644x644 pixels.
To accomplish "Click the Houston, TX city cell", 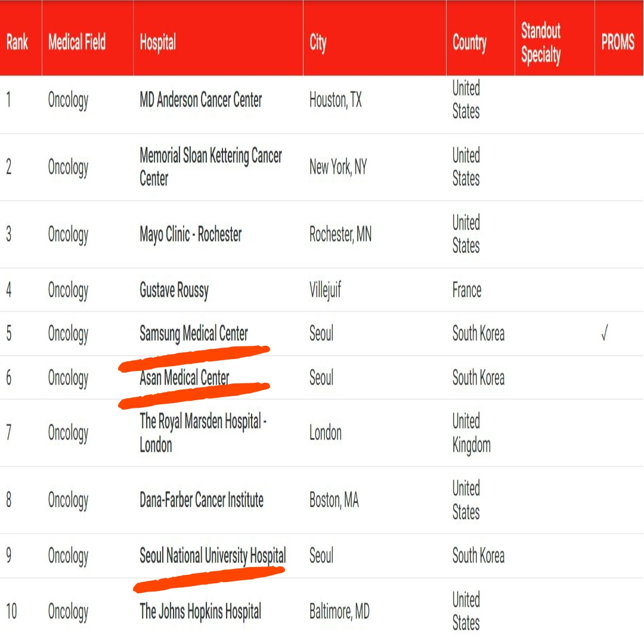I will coord(335,100).
